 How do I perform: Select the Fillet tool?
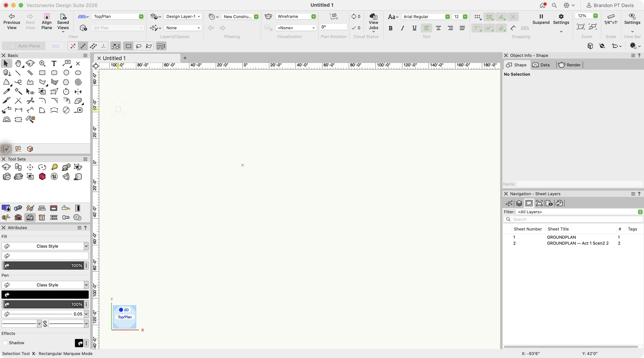[42, 101]
